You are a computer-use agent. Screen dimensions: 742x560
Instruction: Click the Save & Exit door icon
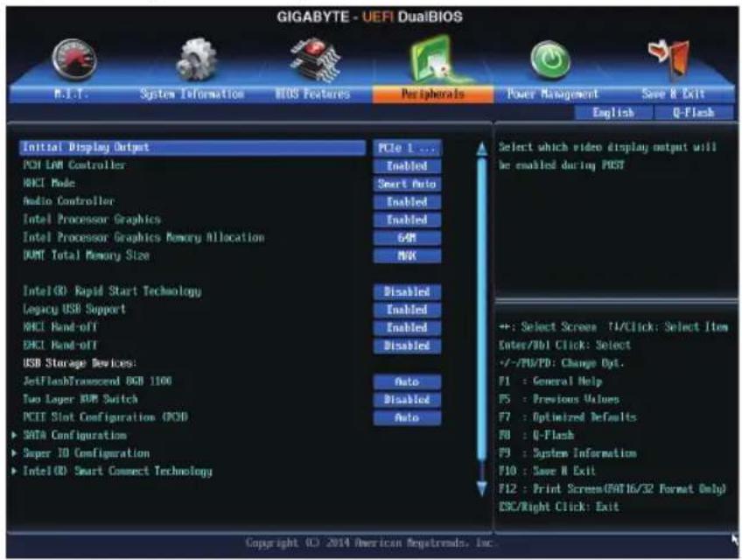pos(670,59)
